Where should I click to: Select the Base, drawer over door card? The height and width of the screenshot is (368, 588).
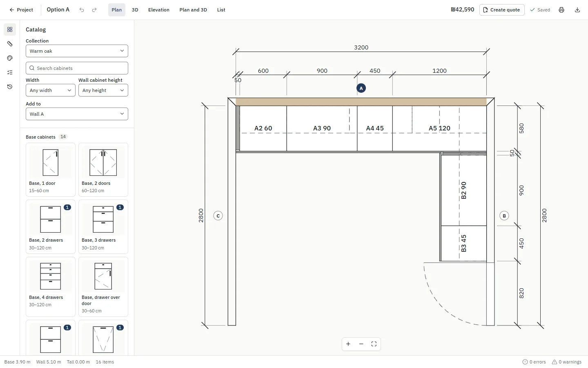(103, 287)
